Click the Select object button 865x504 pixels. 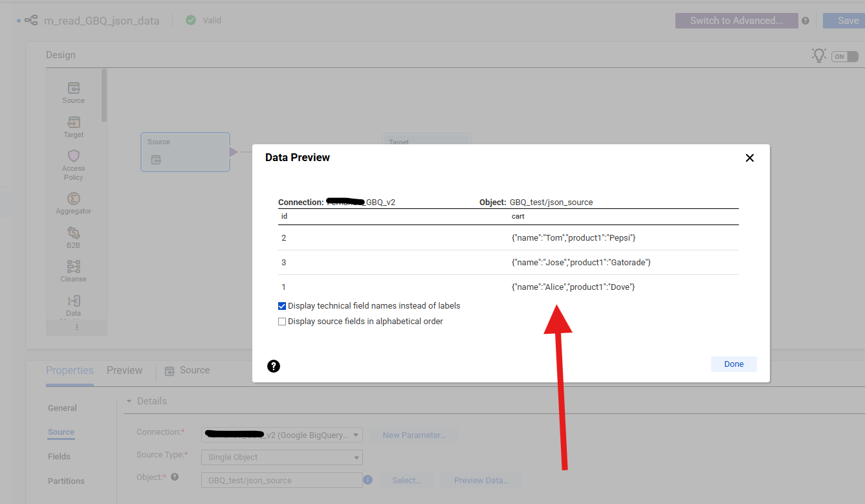pyautogui.click(x=406, y=480)
